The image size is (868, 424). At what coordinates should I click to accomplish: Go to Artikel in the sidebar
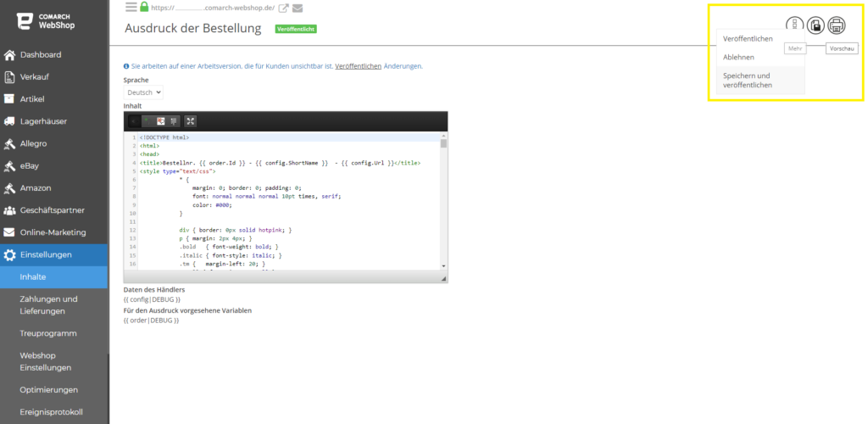click(x=54, y=99)
